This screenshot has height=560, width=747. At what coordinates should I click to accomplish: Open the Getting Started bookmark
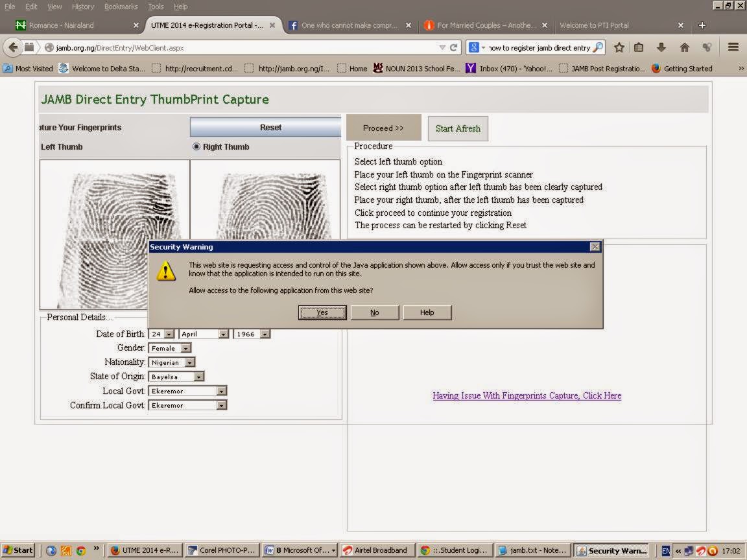tap(682, 69)
